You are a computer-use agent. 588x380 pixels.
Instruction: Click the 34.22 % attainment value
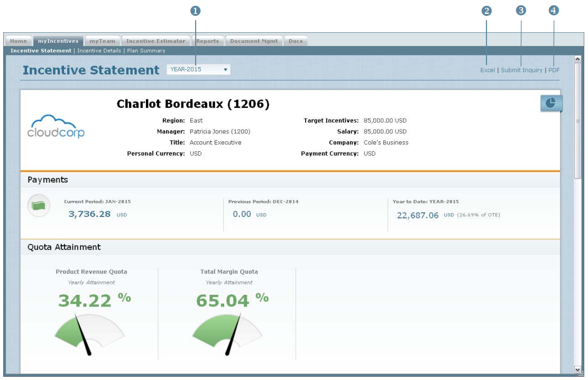click(95, 300)
